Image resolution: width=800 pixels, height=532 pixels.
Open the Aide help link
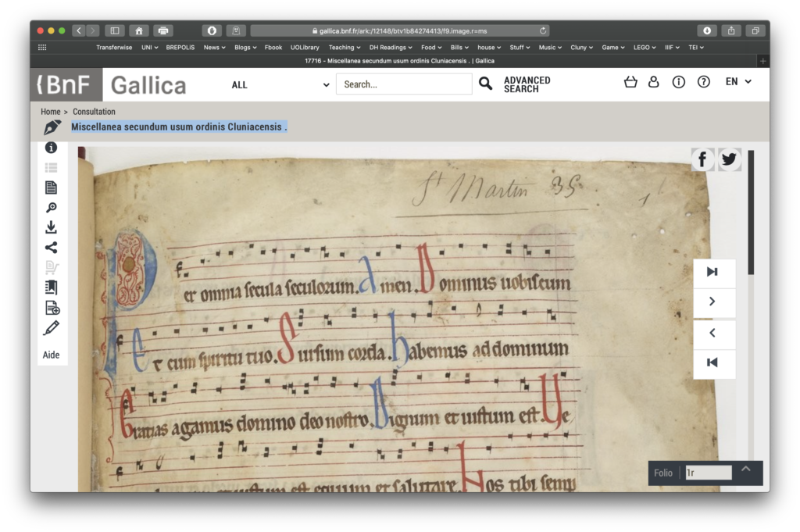click(x=52, y=355)
